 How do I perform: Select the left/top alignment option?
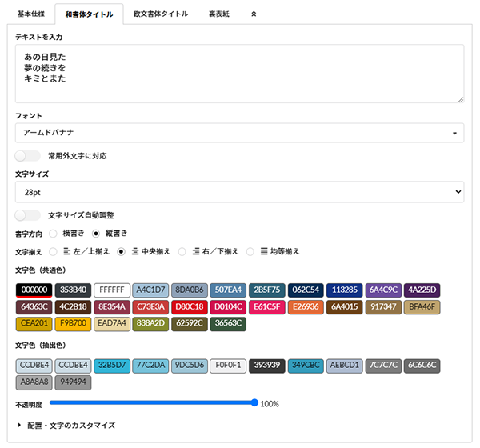[54, 251]
